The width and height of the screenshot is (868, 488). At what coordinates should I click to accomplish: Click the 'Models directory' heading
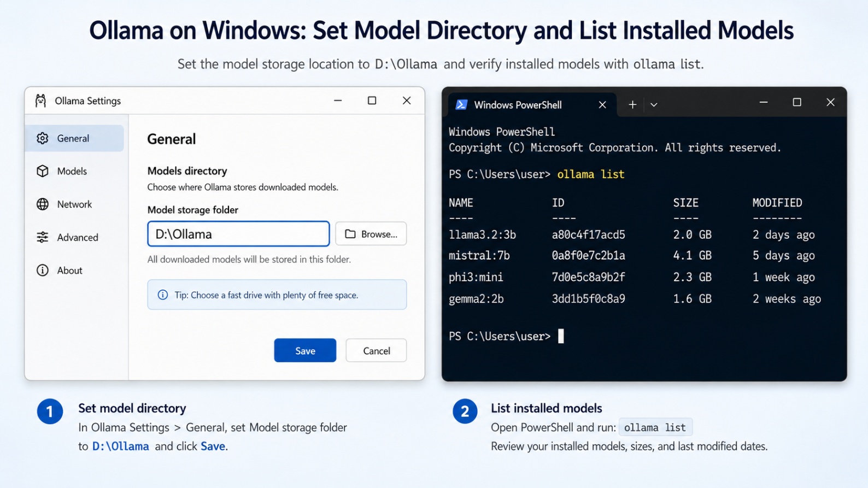pos(187,171)
